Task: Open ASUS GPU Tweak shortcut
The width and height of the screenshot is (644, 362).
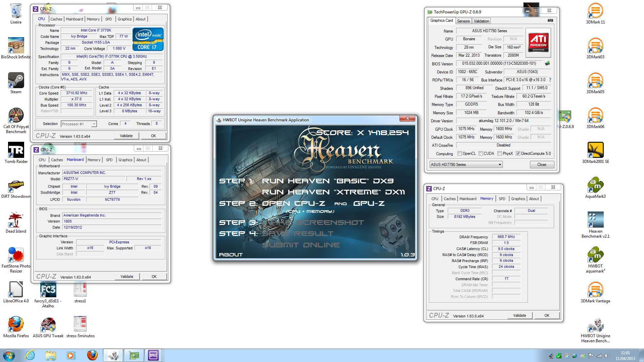Action: 48,327
